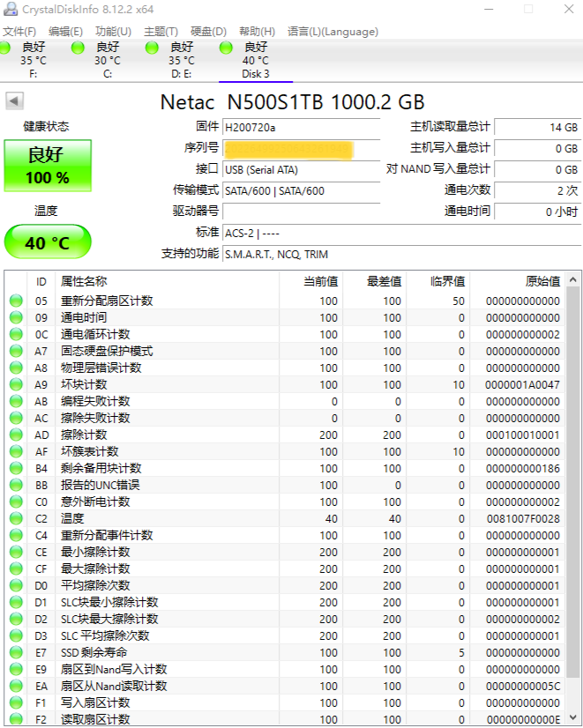
Task: Click the interface field USB (Serial ATA)
Action: 301,170
